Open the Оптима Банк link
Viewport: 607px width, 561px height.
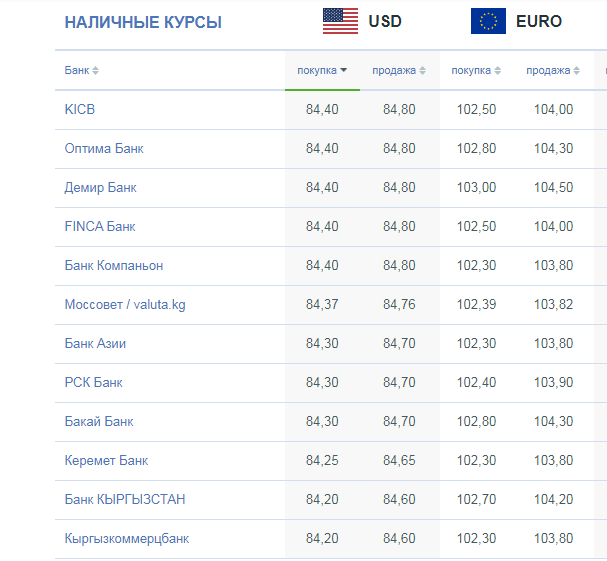(104, 149)
